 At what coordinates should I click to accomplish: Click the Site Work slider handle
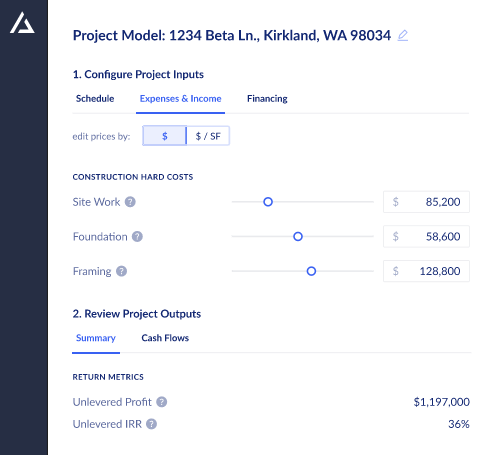pos(268,202)
